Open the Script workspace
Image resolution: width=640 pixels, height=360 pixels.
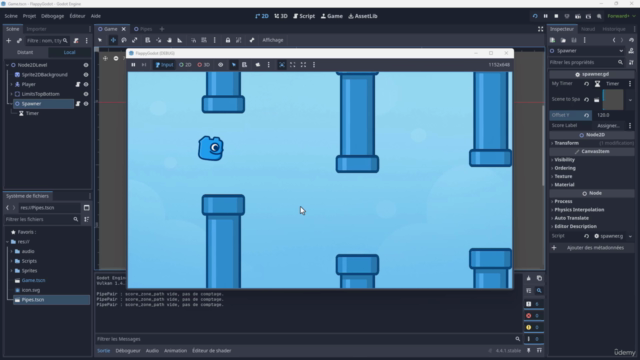304,16
